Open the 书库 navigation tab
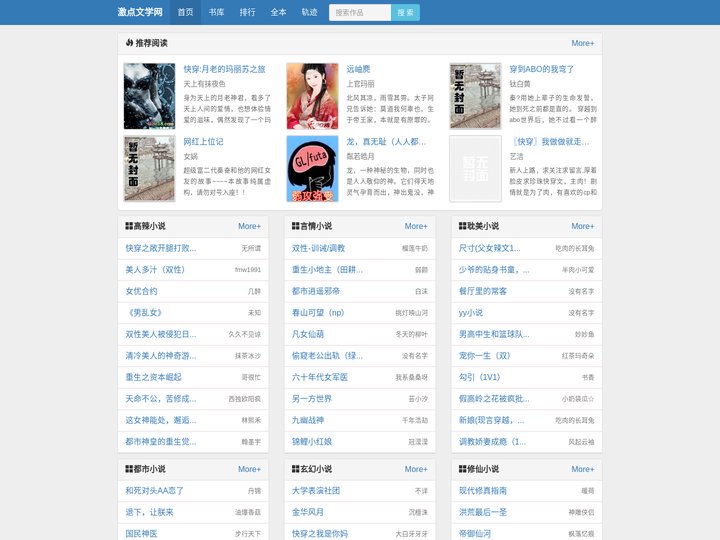The image size is (720, 540). click(216, 12)
